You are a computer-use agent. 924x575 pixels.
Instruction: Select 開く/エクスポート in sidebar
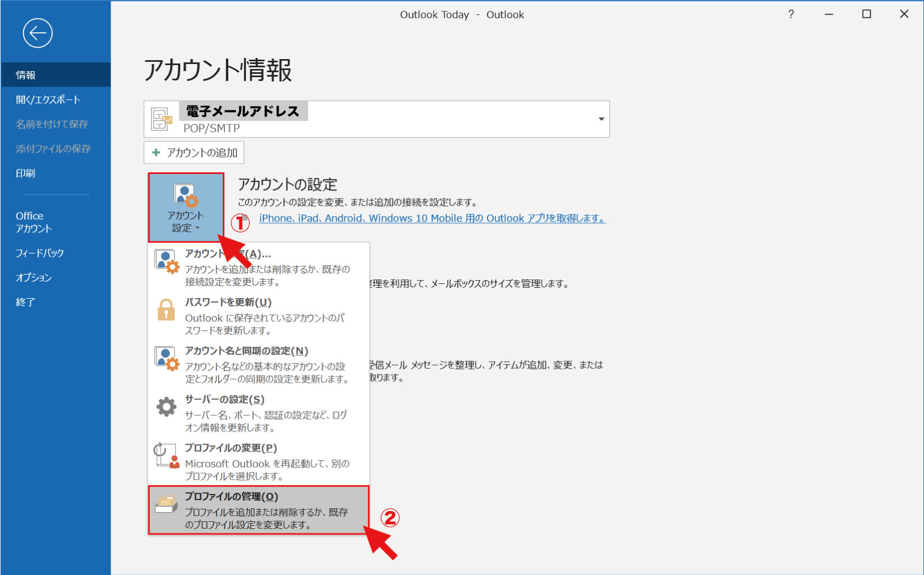point(48,100)
